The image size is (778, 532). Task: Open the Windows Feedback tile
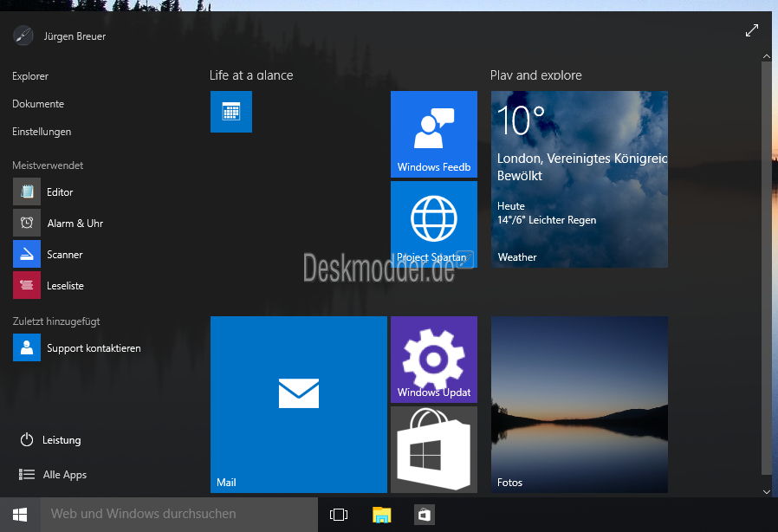click(x=434, y=134)
